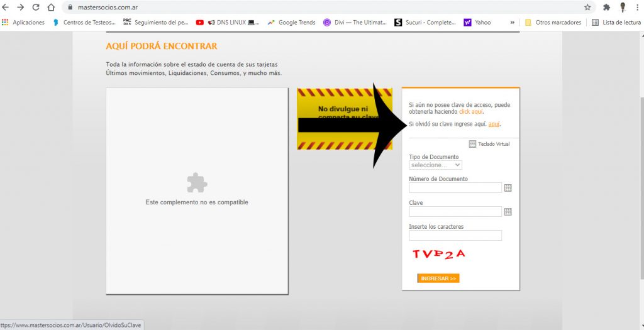Image resolution: width=644 pixels, height=330 pixels.
Task: Open keypad icon beside Clave field
Action: pos(508,212)
